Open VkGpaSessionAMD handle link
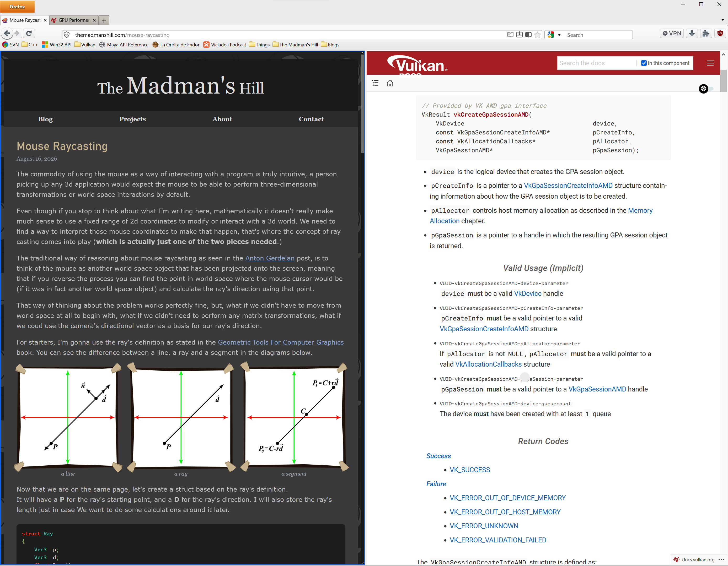The height and width of the screenshot is (566, 728). pos(597,389)
